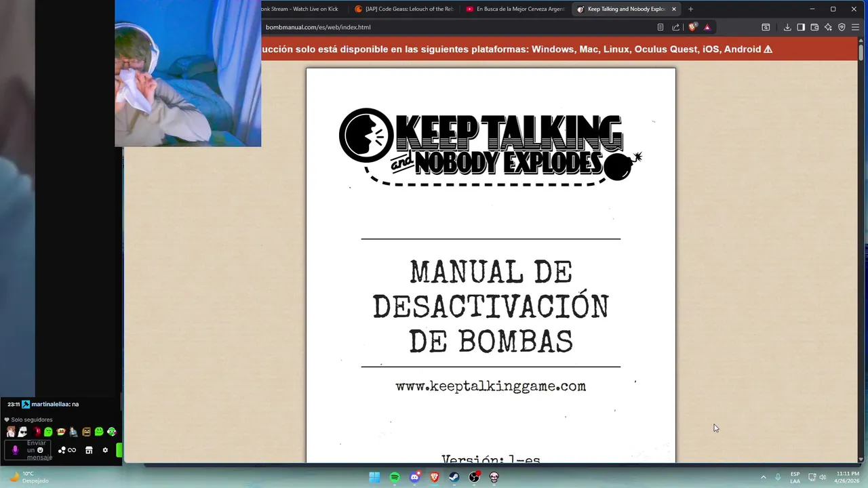
Task: Open Spotify from the taskbar
Action: point(395,477)
